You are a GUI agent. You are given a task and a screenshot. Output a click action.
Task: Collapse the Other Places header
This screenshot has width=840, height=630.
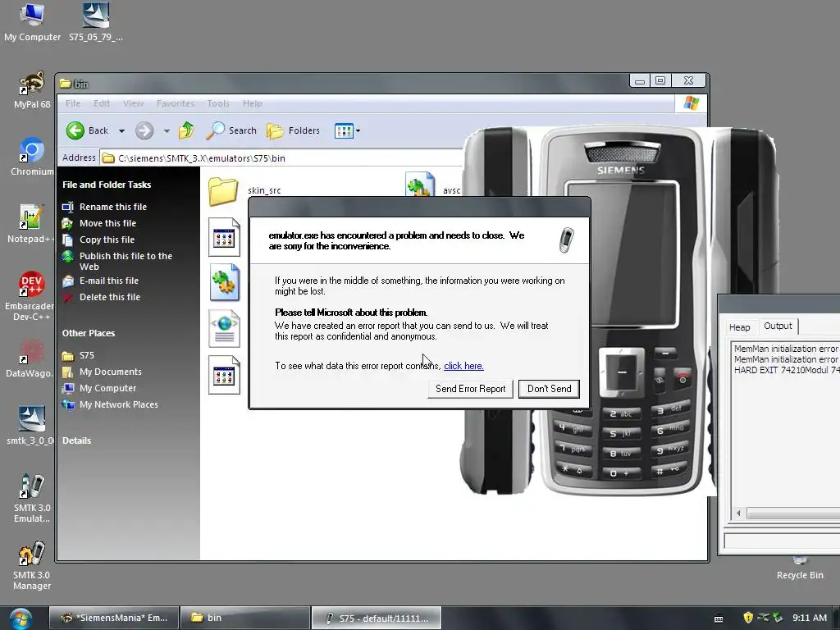pyautogui.click(x=89, y=333)
